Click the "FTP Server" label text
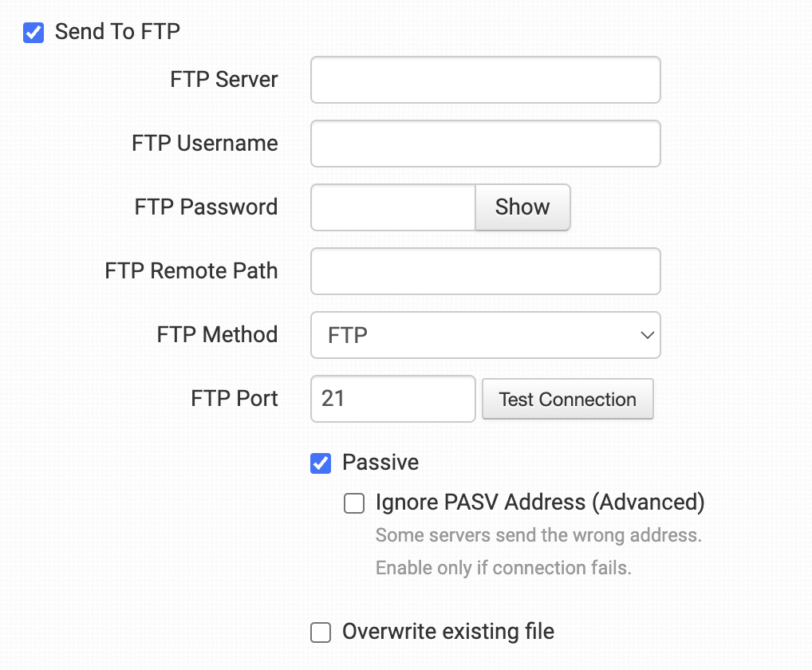This screenshot has height=670, width=812. pos(224,80)
